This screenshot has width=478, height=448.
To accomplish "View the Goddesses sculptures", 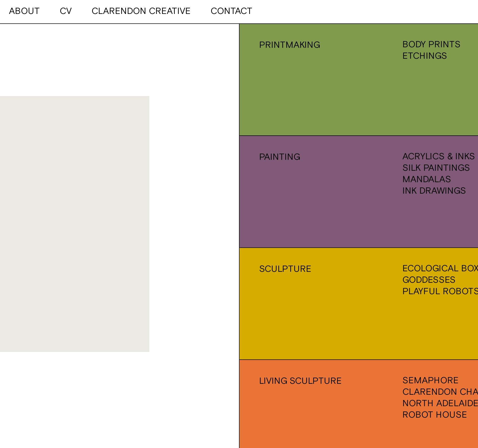I will [x=429, y=280].
